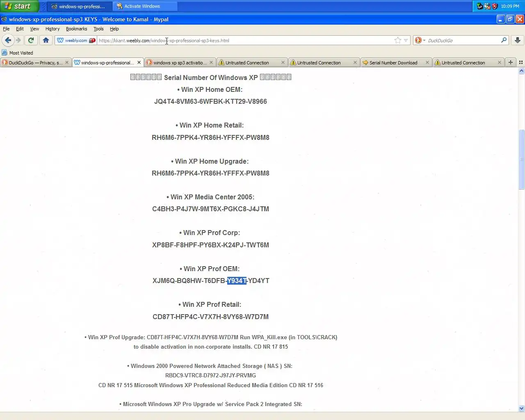Click the URL address field
The image size is (525, 420).
(245, 40)
